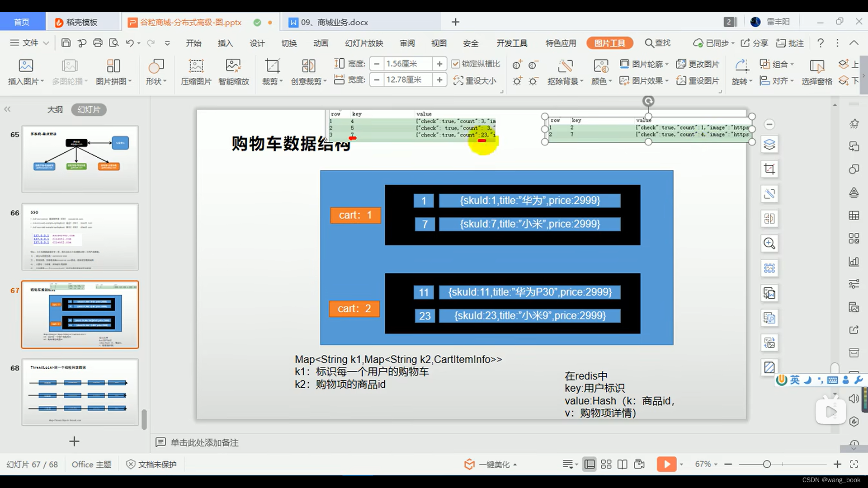Undo the last action
This screenshot has width=868, height=488.
[130, 43]
